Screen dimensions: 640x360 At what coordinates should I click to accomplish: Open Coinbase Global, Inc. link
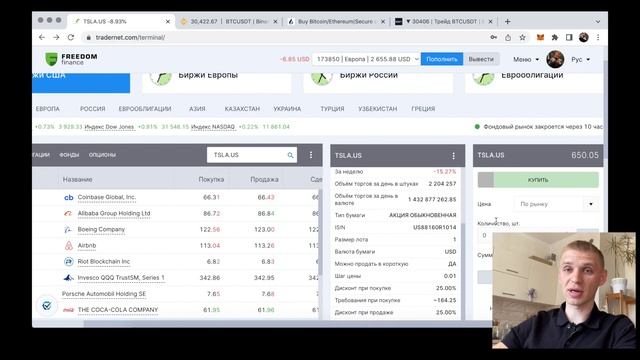tap(107, 197)
